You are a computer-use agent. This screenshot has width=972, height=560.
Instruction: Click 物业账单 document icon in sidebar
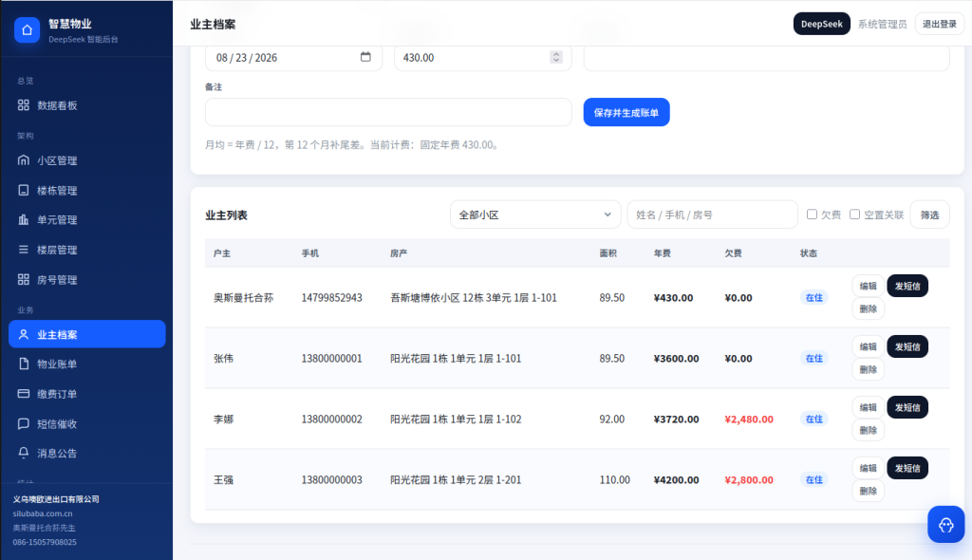pos(24,364)
